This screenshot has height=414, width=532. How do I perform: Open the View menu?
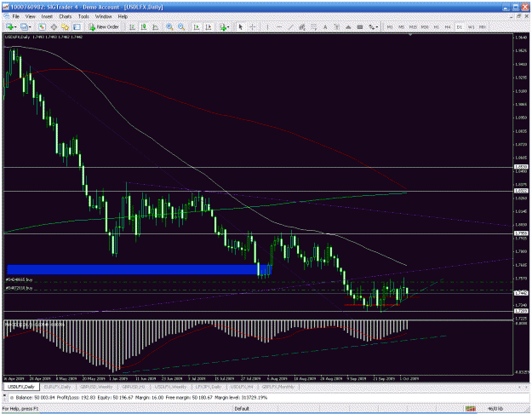pyautogui.click(x=30, y=16)
